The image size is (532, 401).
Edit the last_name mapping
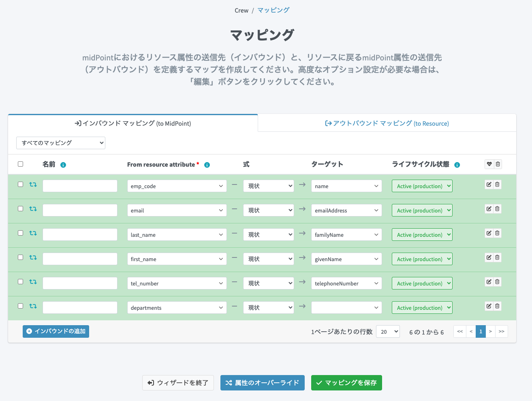[x=489, y=233]
